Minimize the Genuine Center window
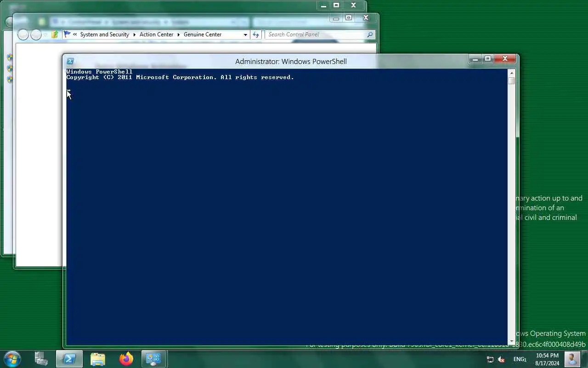The image size is (588, 368). coord(336,18)
